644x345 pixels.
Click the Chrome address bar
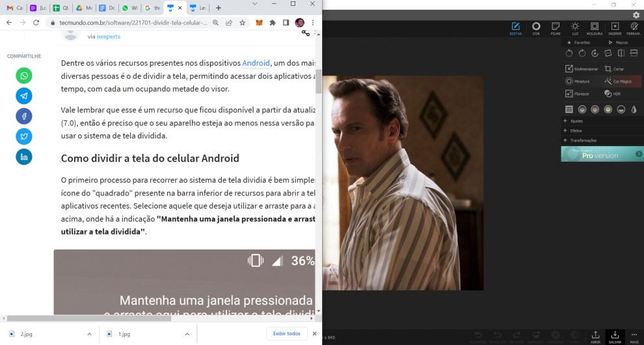pyautogui.click(x=133, y=23)
